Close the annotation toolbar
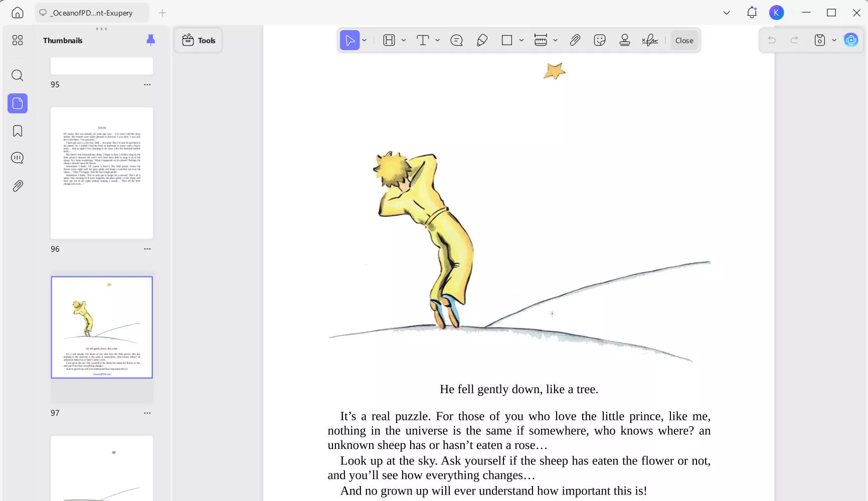The width and height of the screenshot is (868, 501). [x=684, y=40]
